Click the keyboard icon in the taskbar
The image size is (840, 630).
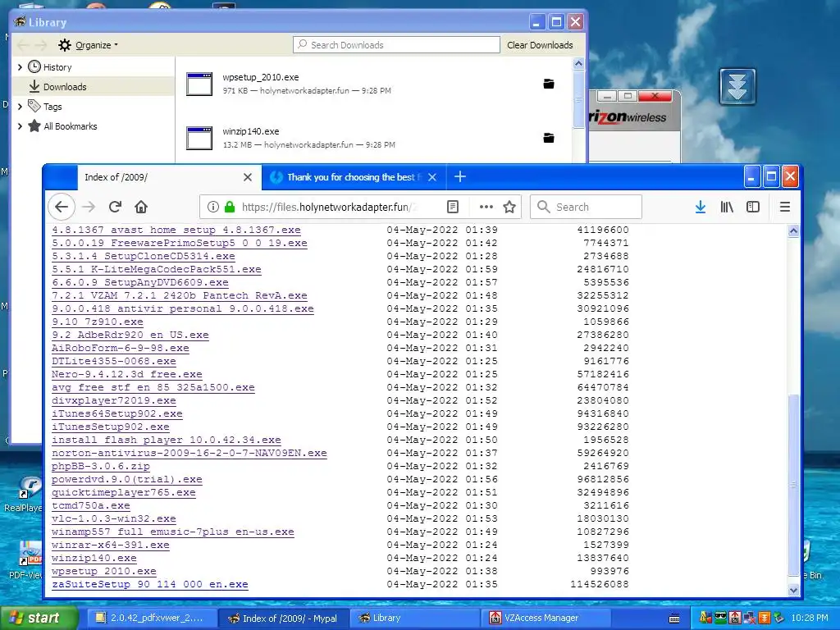674,619
